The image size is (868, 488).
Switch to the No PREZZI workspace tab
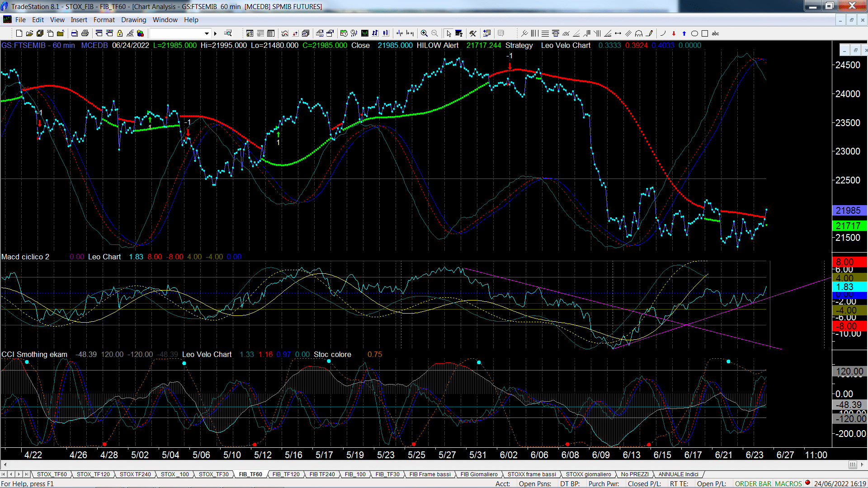point(635,474)
